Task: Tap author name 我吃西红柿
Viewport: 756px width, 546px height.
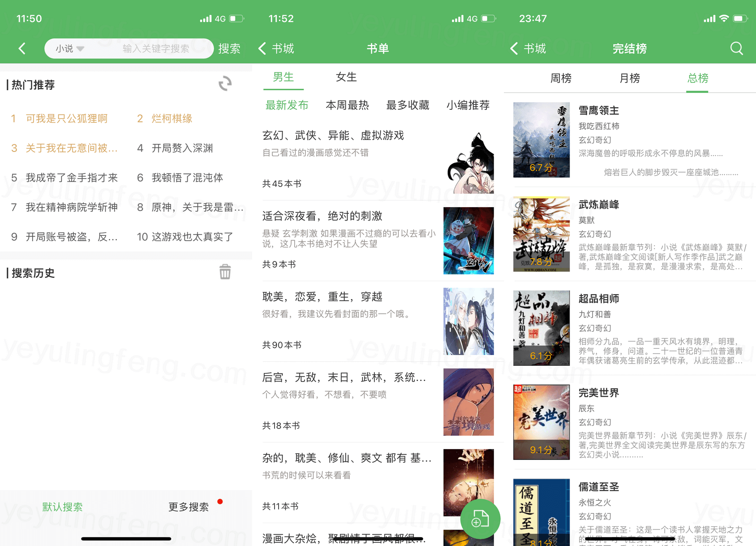Action: pyautogui.click(x=599, y=126)
